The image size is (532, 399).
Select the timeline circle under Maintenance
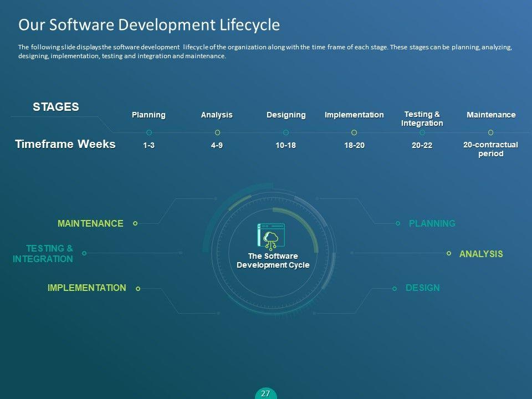(x=490, y=132)
